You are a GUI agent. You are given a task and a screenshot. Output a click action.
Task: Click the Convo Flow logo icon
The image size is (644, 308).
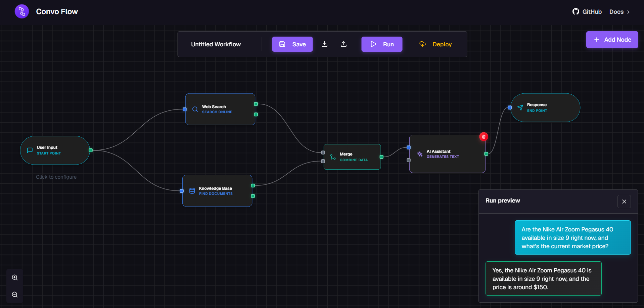click(x=21, y=11)
